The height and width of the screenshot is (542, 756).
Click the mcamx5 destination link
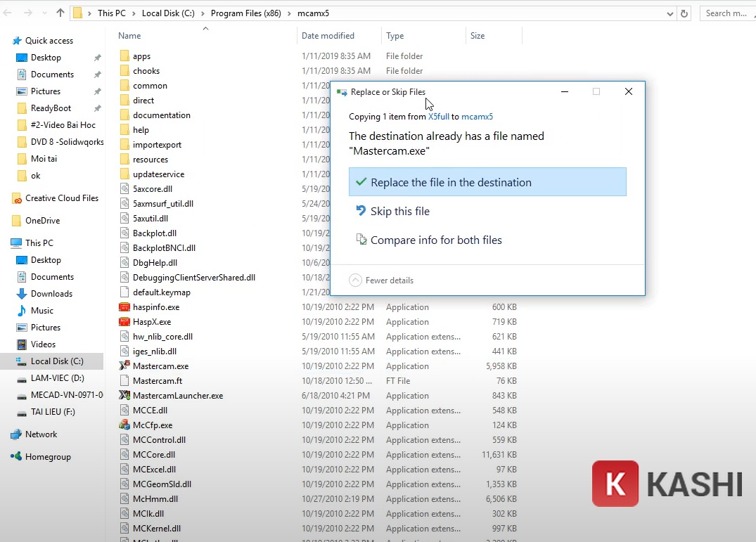click(x=478, y=117)
